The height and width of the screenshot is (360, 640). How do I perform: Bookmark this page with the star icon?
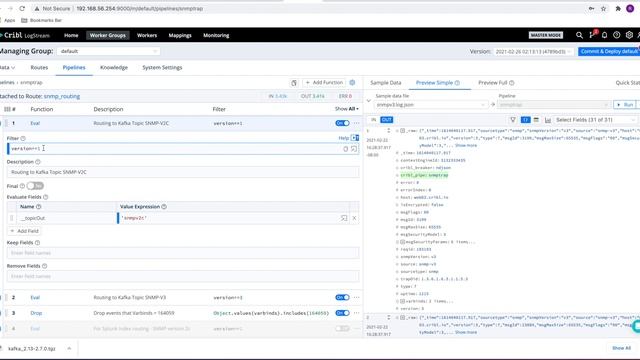[x=604, y=9]
